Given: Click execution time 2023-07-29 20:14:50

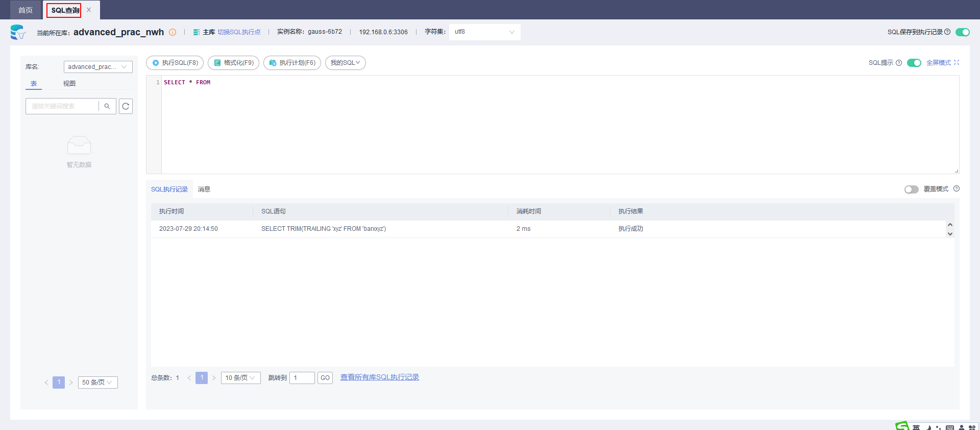Looking at the screenshot, I should click(x=188, y=229).
